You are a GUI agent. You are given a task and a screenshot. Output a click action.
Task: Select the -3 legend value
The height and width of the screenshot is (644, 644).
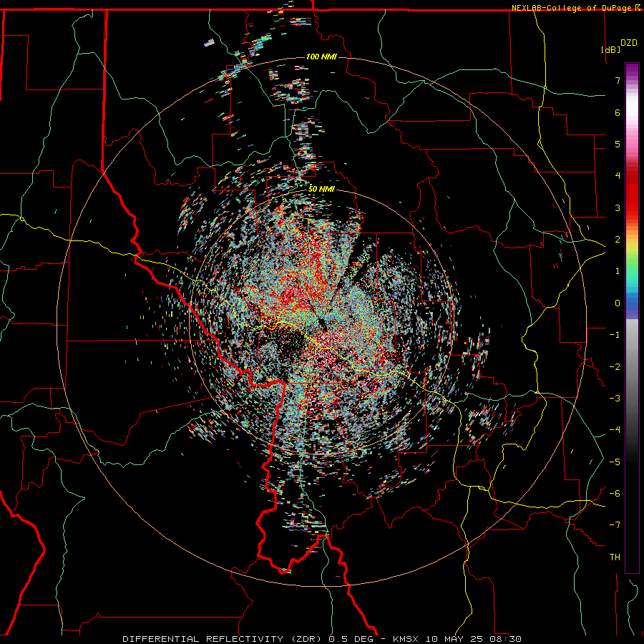tap(615, 399)
